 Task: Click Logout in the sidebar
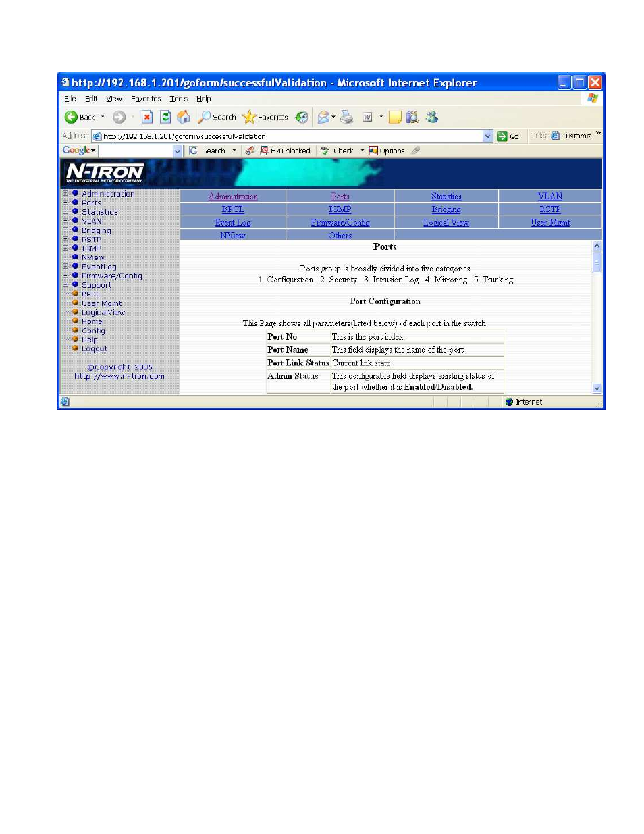[95, 348]
